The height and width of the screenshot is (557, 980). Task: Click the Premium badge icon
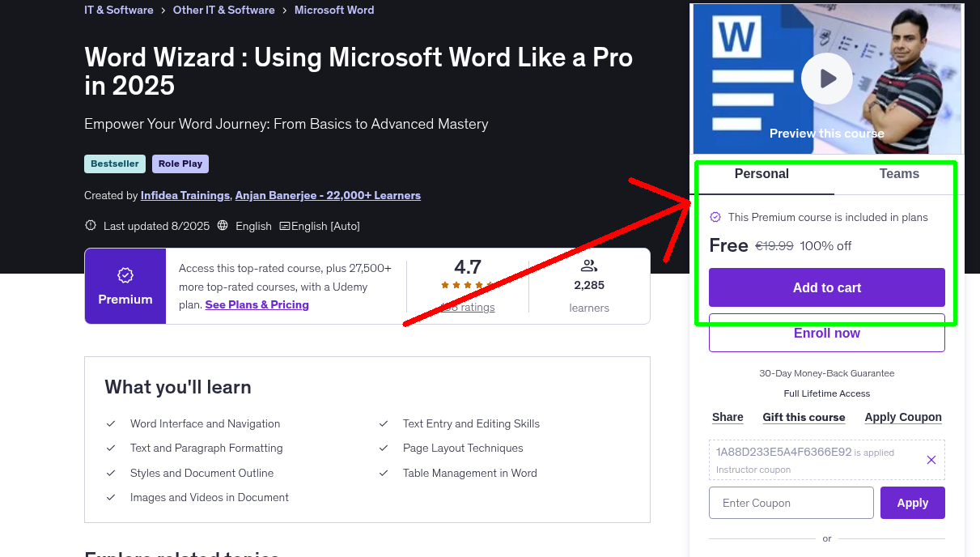pyautogui.click(x=125, y=275)
